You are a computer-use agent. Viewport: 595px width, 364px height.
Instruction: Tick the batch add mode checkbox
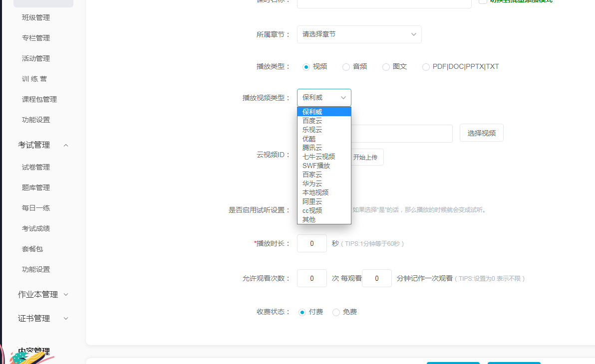(483, 1)
